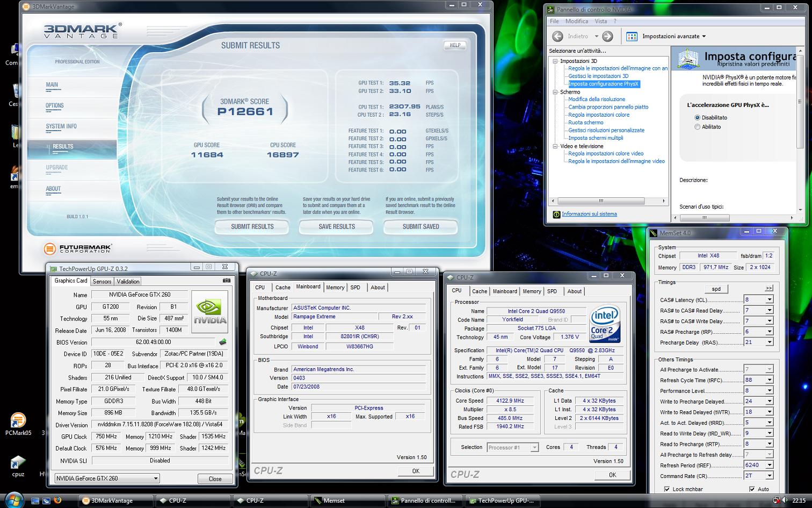The image size is (812, 508).
Task: Open the Windows Start orb
Action: coord(14,499)
